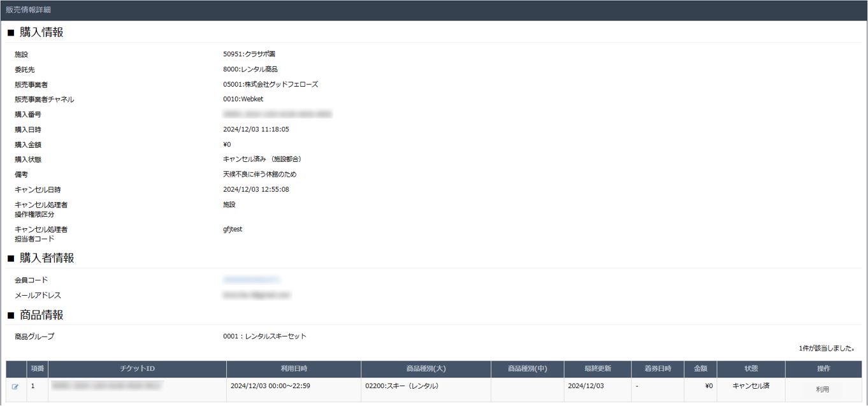Click the blurred メールアドレス value

point(257,295)
